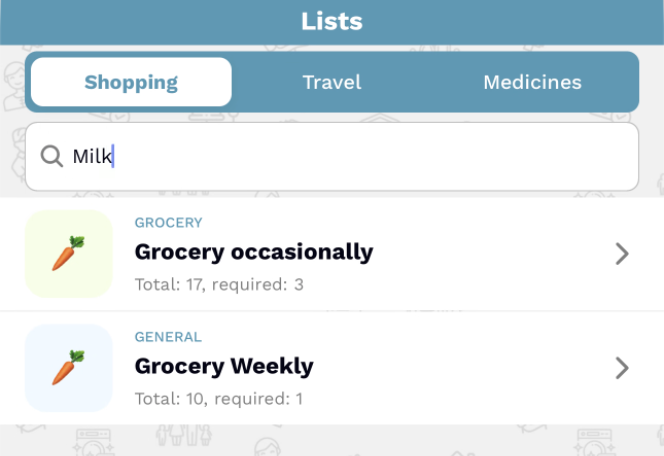Expand Grocery occasionally using its chevron arrow
The image size is (664, 456).
(x=622, y=254)
